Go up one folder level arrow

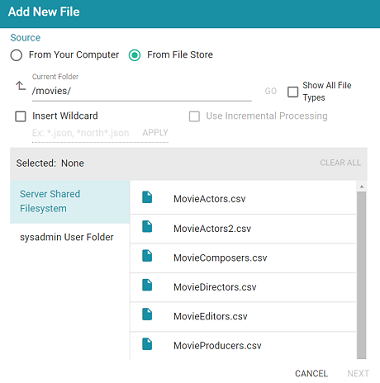(x=21, y=86)
